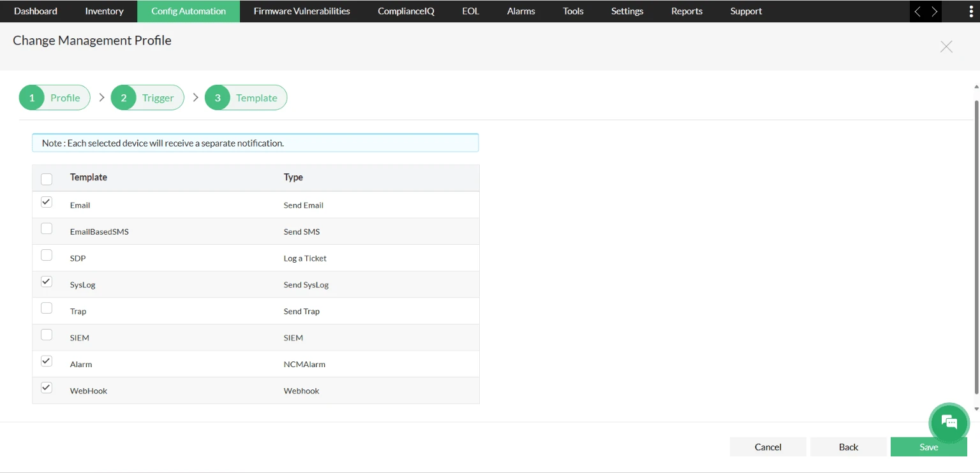980x473 pixels.
Task: Click the previous navigation arrow in top bar
Action: coord(917,11)
